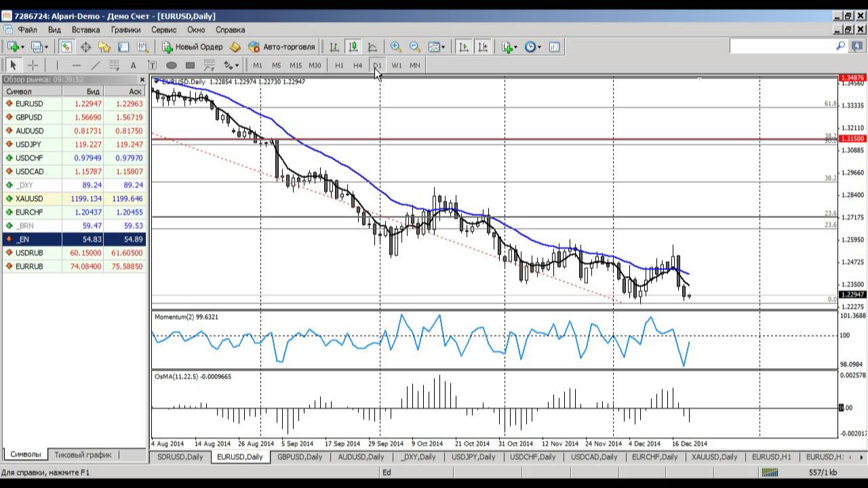Switch chart to Line Chart type
This screenshot has width=868, height=488.
click(x=372, y=47)
